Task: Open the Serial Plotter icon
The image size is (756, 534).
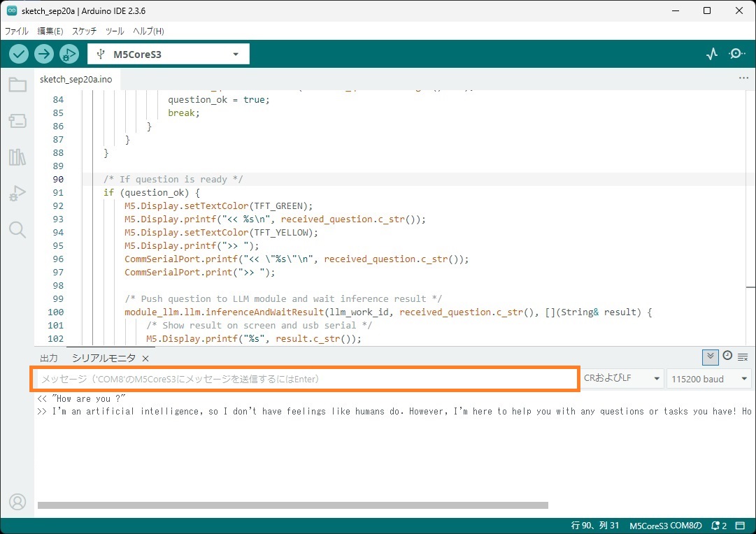Action: point(712,54)
